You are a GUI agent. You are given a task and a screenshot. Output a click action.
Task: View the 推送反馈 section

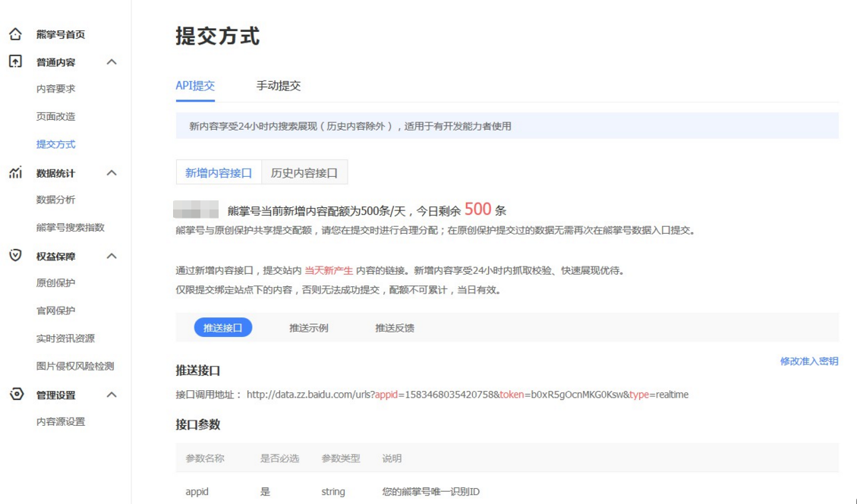pos(395,328)
